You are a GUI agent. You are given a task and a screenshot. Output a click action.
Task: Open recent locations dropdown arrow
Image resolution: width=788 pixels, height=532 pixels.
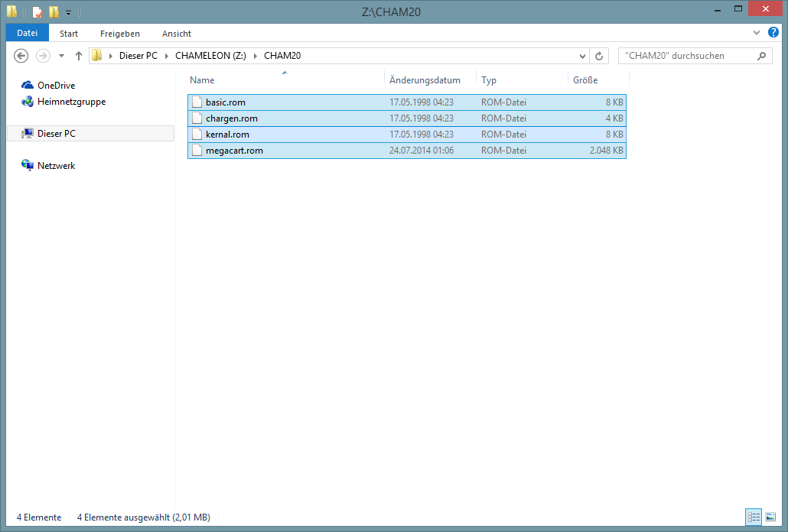click(x=60, y=56)
